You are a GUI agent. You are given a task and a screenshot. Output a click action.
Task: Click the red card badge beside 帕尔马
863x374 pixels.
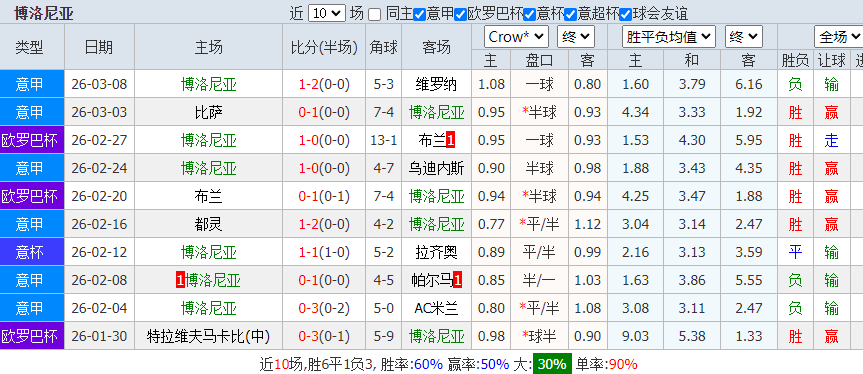coord(458,280)
